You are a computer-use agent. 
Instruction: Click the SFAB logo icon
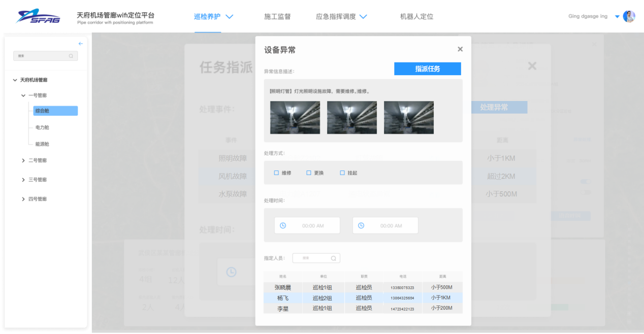coord(38,17)
